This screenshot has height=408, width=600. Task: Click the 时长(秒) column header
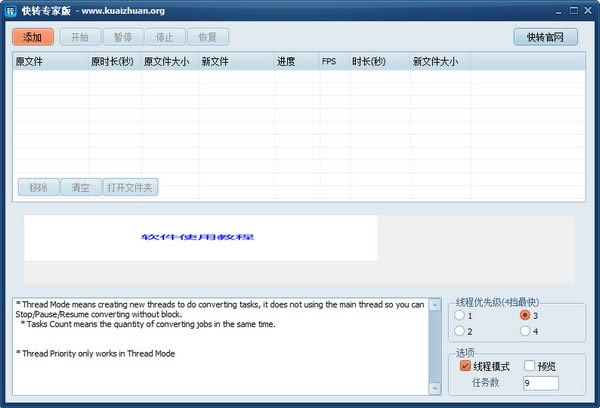point(380,61)
